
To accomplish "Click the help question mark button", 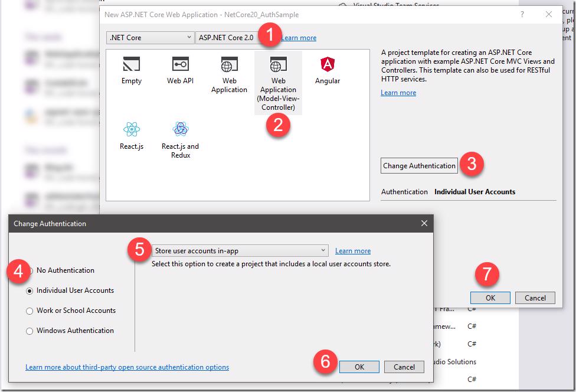I will (x=522, y=14).
